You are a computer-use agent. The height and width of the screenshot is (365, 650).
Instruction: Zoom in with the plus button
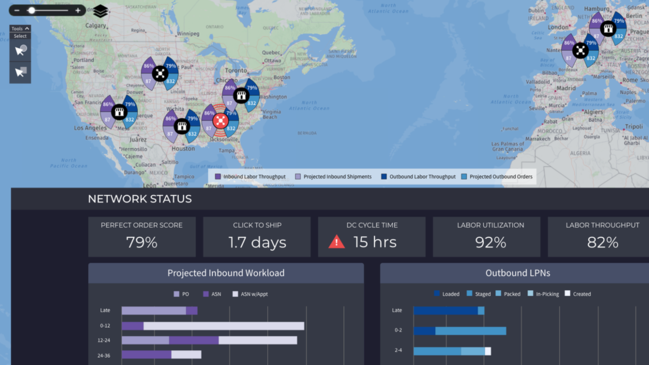78,10
